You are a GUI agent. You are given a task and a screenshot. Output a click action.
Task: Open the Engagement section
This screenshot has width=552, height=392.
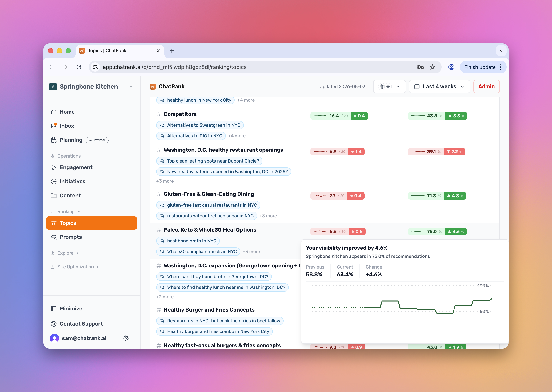click(x=92, y=167)
